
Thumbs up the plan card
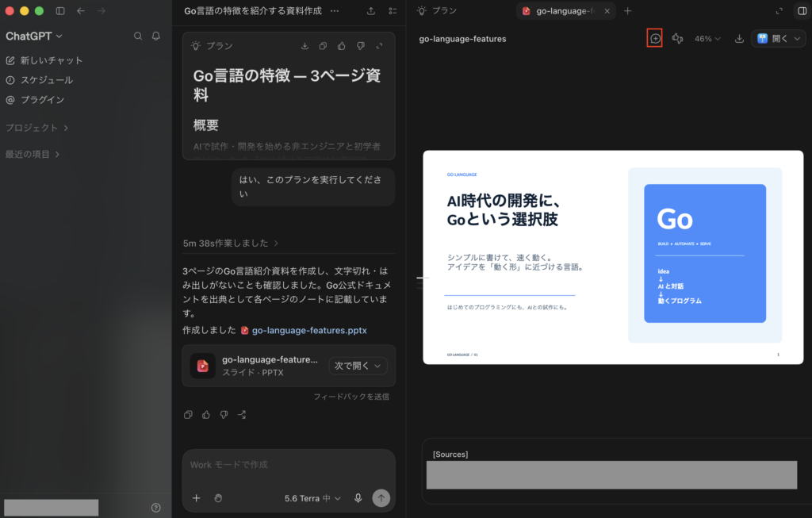pos(341,46)
